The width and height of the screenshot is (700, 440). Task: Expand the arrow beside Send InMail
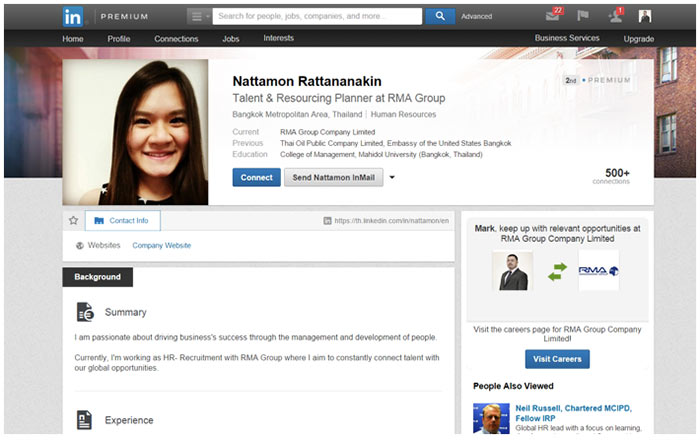[392, 177]
